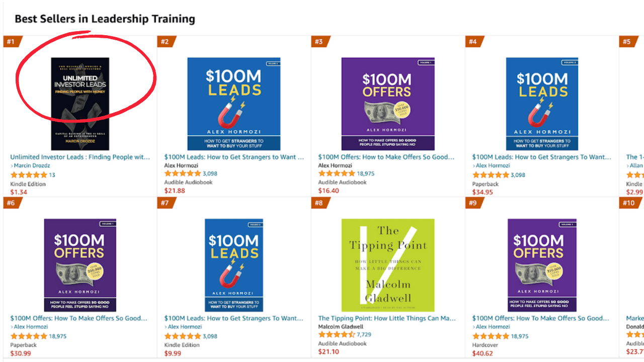
Task: Click the Alex Hormozi author link under #7
Action: coord(185,327)
